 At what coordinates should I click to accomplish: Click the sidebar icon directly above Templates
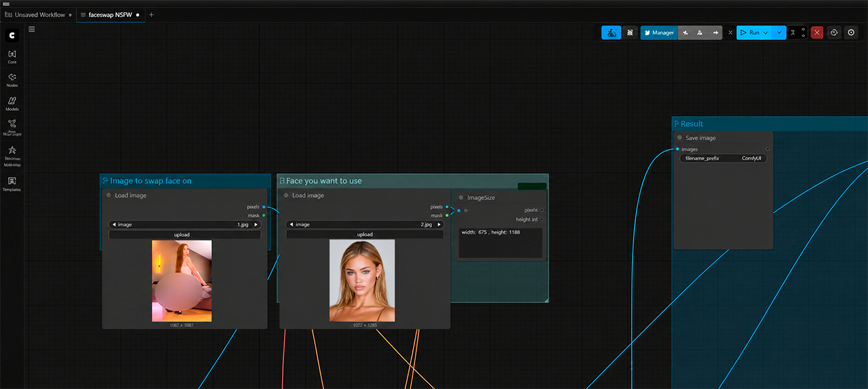[x=12, y=156]
